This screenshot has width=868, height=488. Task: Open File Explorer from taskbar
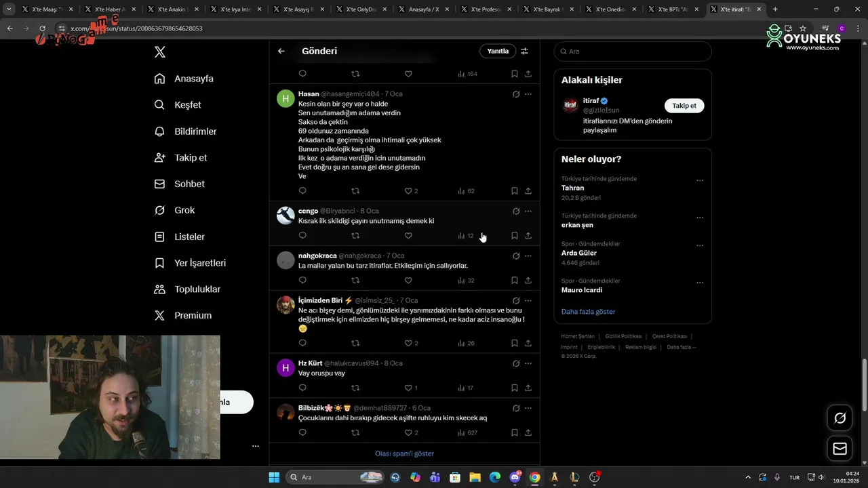[x=475, y=477]
